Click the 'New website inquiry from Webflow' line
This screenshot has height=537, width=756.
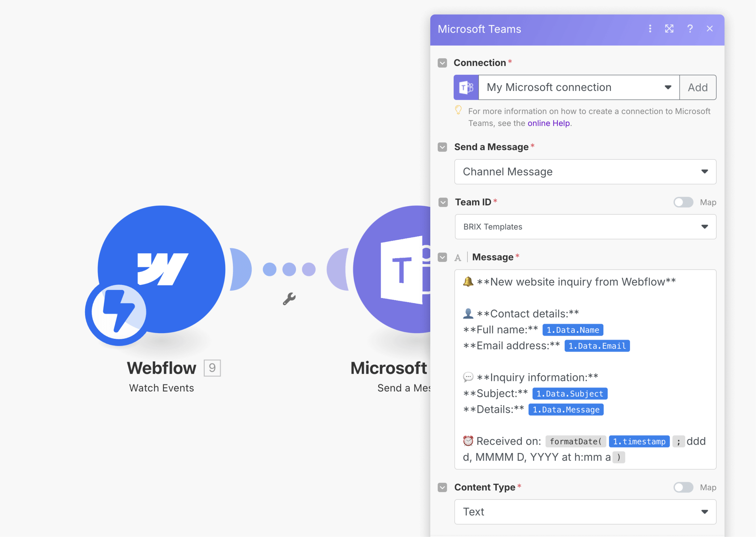click(x=569, y=282)
